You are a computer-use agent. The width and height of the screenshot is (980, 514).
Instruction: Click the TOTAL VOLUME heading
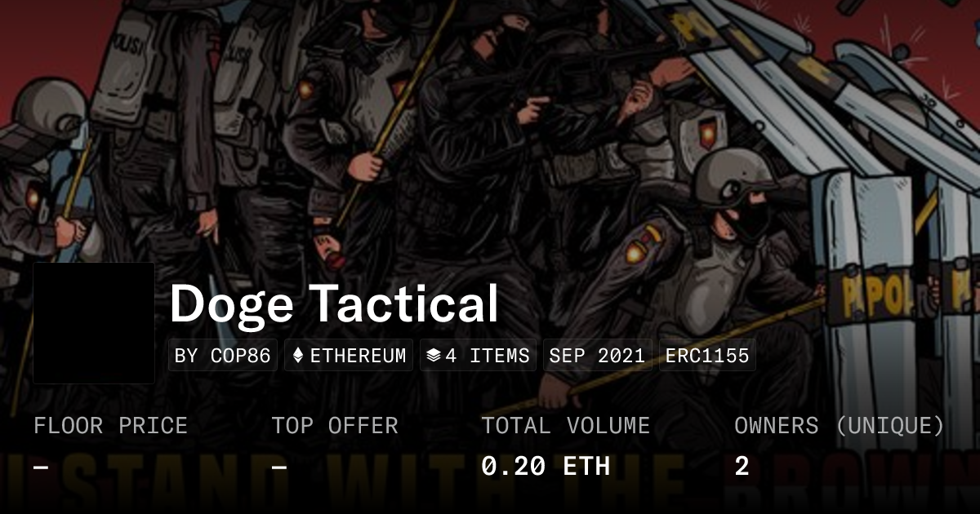[x=565, y=426]
